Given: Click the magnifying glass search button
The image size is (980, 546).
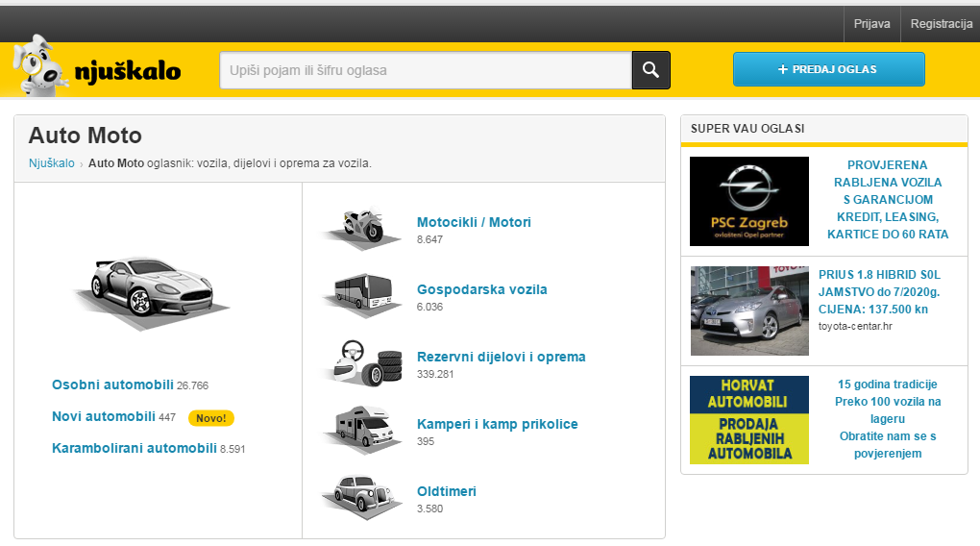Looking at the screenshot, I should pyautogui.click(x=650, y=70).
